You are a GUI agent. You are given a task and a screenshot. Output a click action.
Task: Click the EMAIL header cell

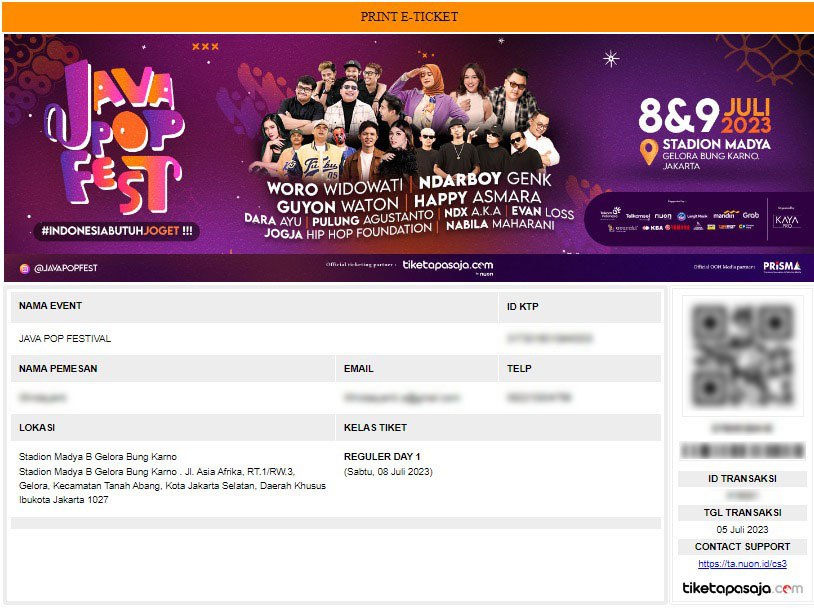click(417, 369)
